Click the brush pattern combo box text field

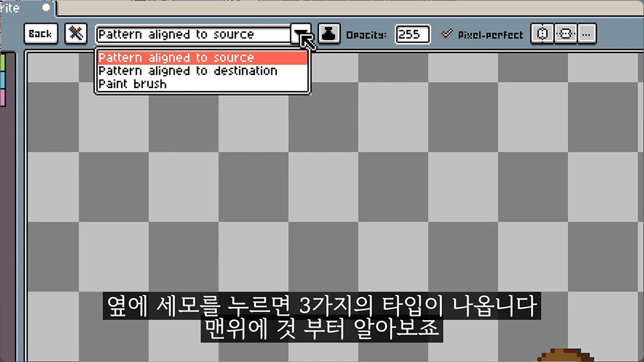click(193, 34)
